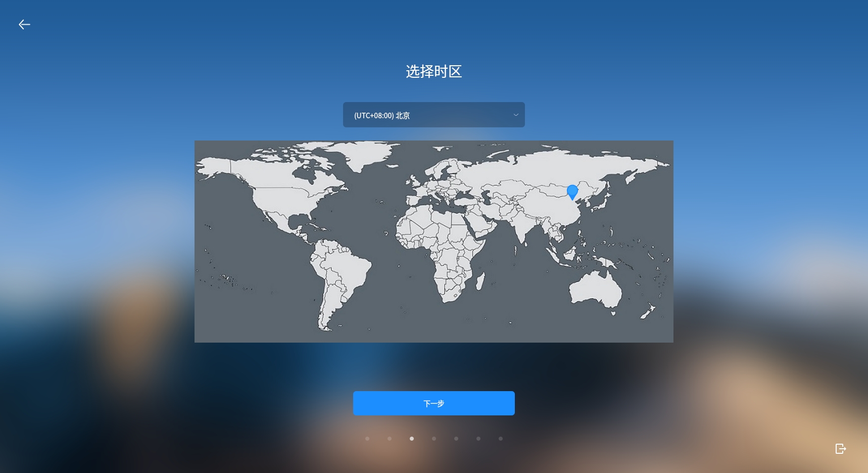The image size is (868, 473).
Task: Click Brazil on the world map
Action: point(349,268)
